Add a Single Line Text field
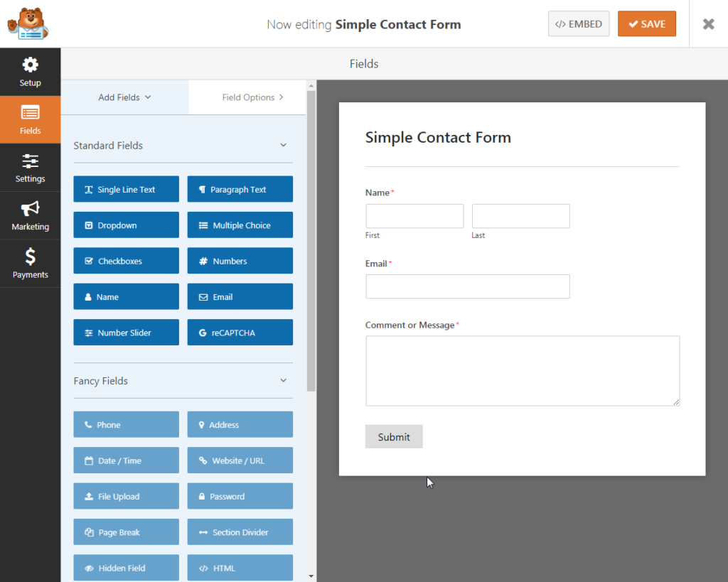The width and height of the screenshot is (728, 582). (x=126, y=189)
